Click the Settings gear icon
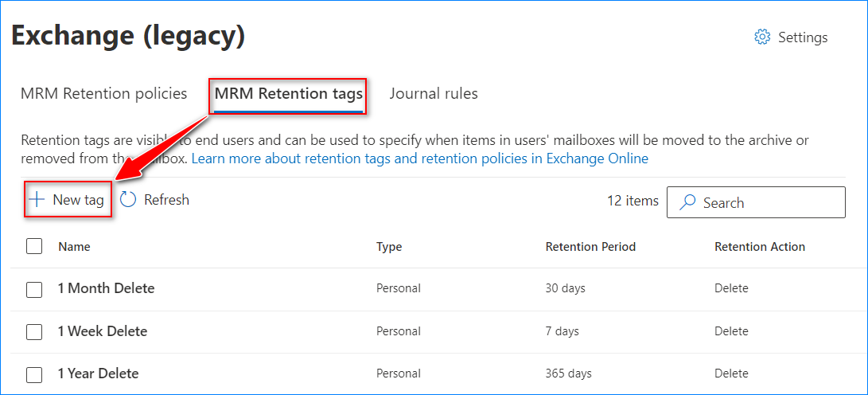Viewport: 868px width, 395px height. [762, 37]
